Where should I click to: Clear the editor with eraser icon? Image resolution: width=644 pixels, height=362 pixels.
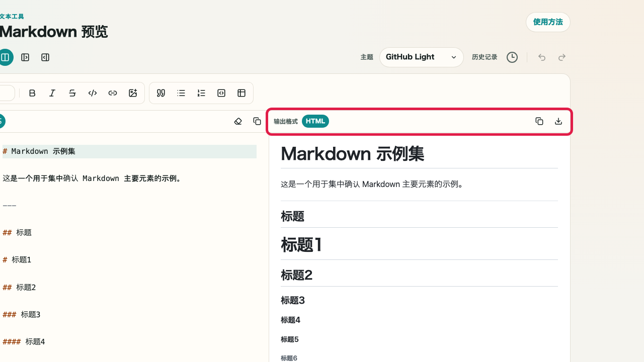click(x=238, y=121)
